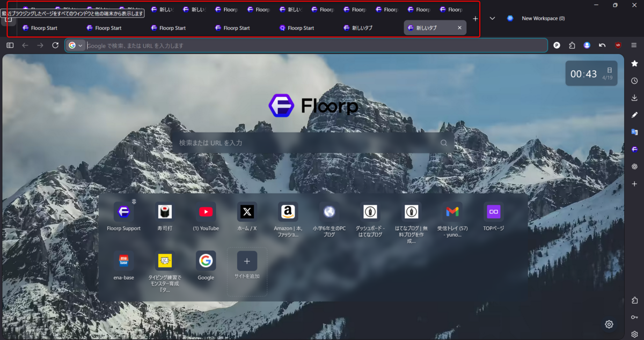This screenshot has height=340, width=644.
Task: Open the 寿司打 shortcut
Action: pos(165,217)
